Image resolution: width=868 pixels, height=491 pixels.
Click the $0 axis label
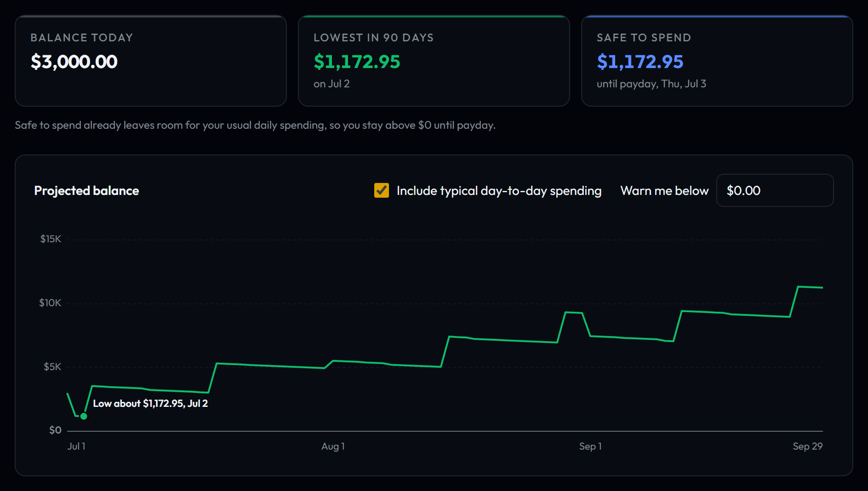(55, 430)
